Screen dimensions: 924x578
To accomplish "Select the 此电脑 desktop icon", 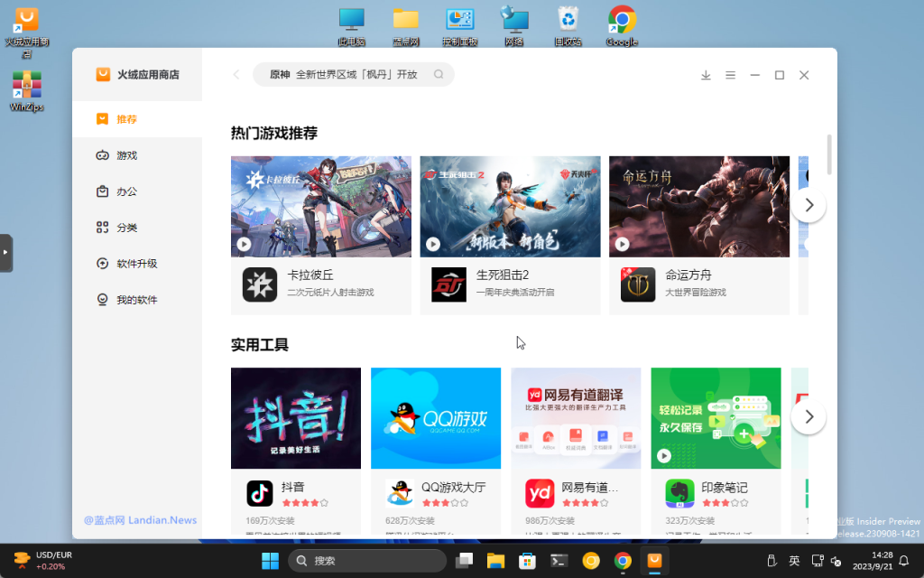I will pyautogui.click(x=352, y=26).
